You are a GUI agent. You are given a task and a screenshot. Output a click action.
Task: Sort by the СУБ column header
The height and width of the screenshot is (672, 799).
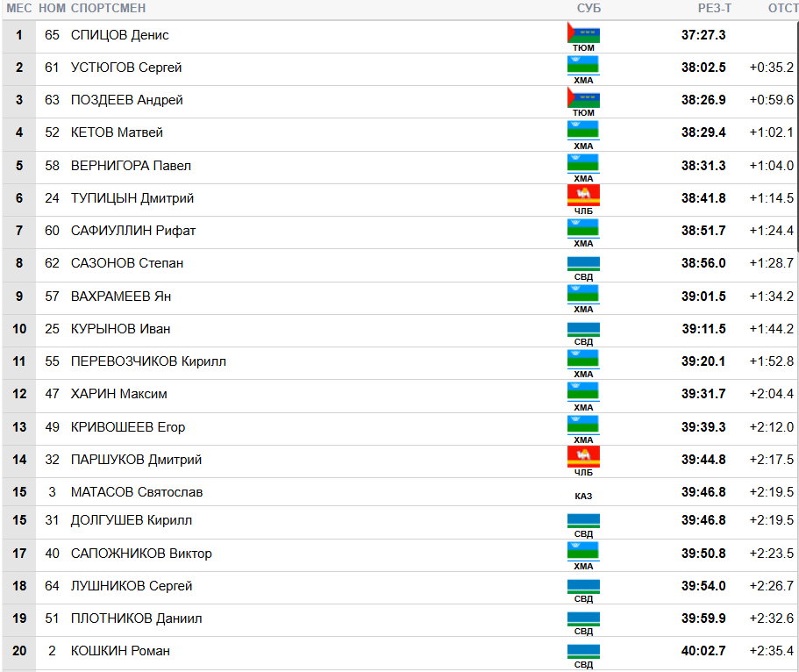coord(589,8)
